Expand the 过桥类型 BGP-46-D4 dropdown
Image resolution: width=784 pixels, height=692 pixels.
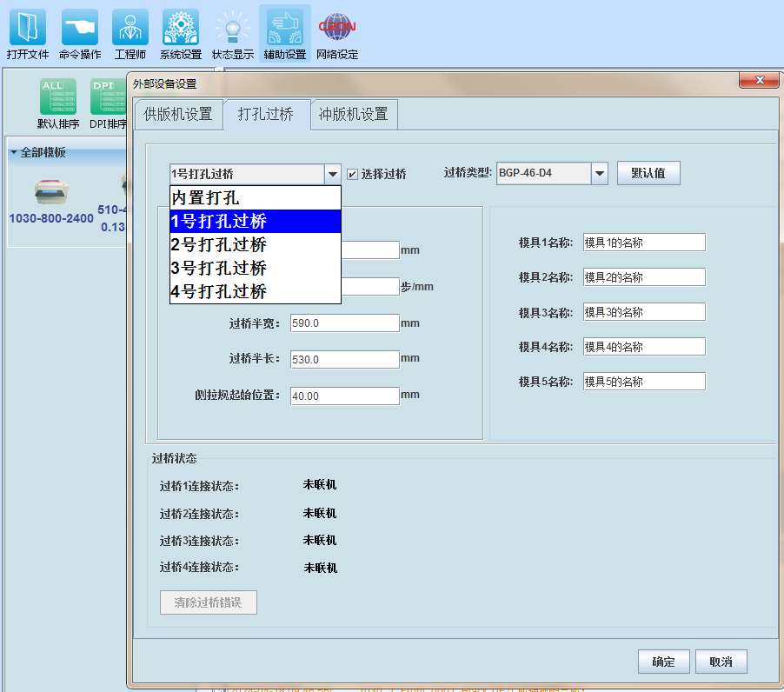(599, 173)
